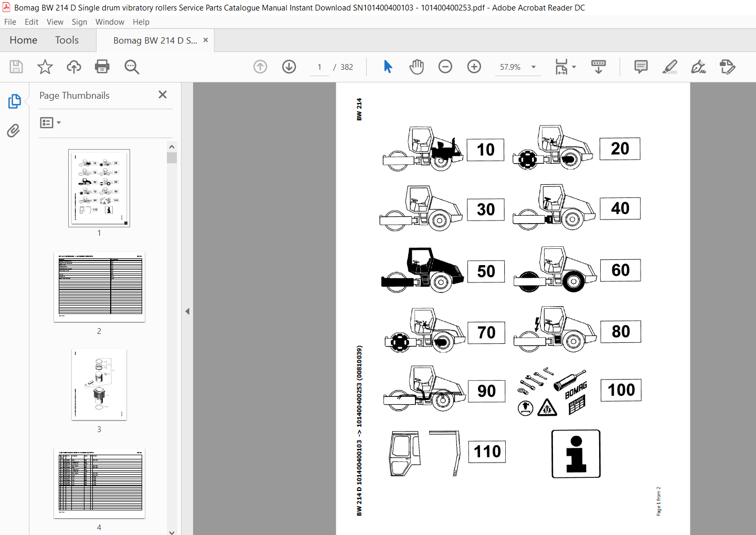Go to previous page arrow
Screen dimensions: 756x535
(x=260, y=67)
